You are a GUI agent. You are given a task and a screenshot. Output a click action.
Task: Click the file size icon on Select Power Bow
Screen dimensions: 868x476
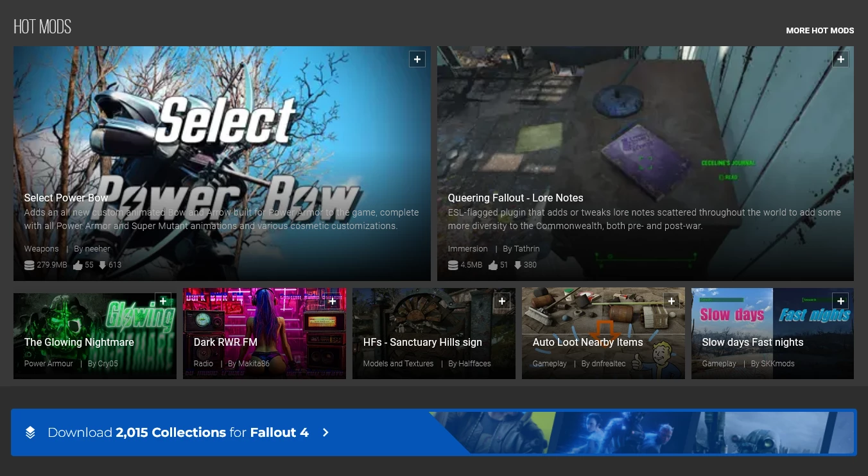click(x=30, y=265)
